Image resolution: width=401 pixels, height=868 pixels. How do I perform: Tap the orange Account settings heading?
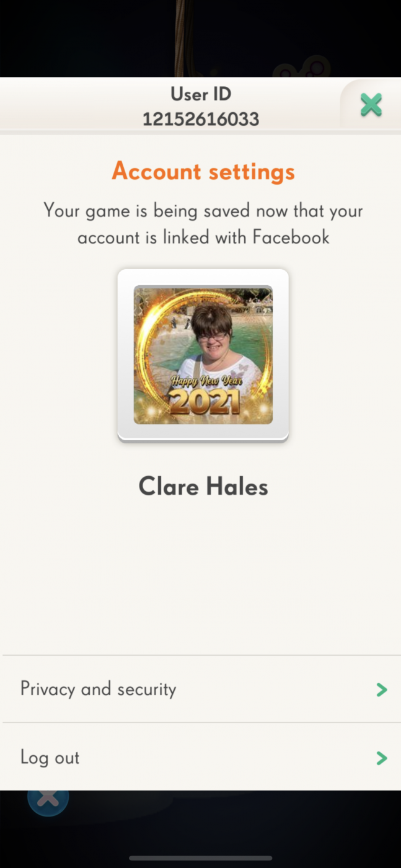coord(203,171)
